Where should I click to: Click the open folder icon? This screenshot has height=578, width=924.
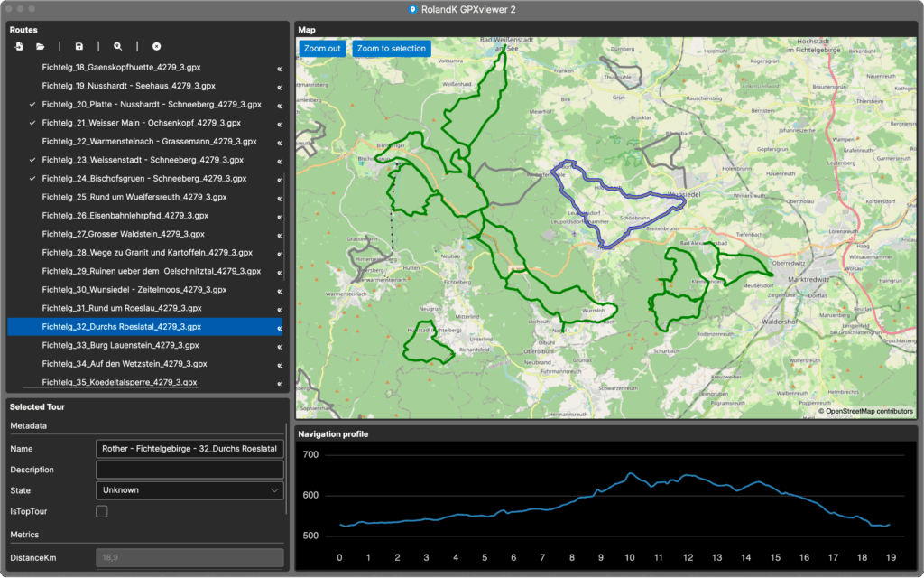pyautogui.click(x=41, y=46)
